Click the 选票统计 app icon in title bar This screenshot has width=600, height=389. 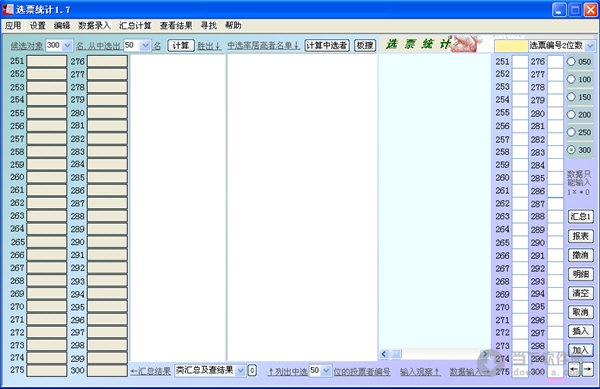point(8,9)
